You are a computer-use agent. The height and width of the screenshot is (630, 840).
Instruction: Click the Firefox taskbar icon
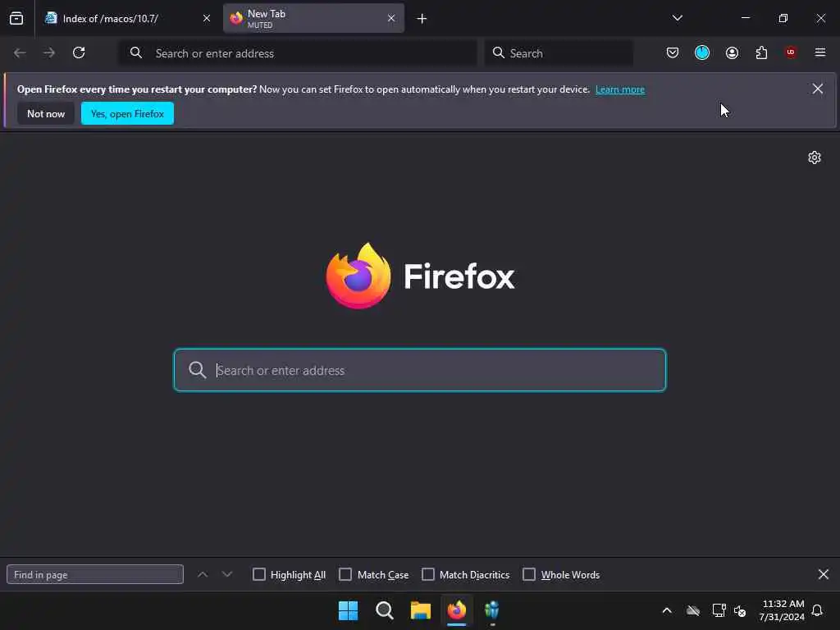click(456, 610)
